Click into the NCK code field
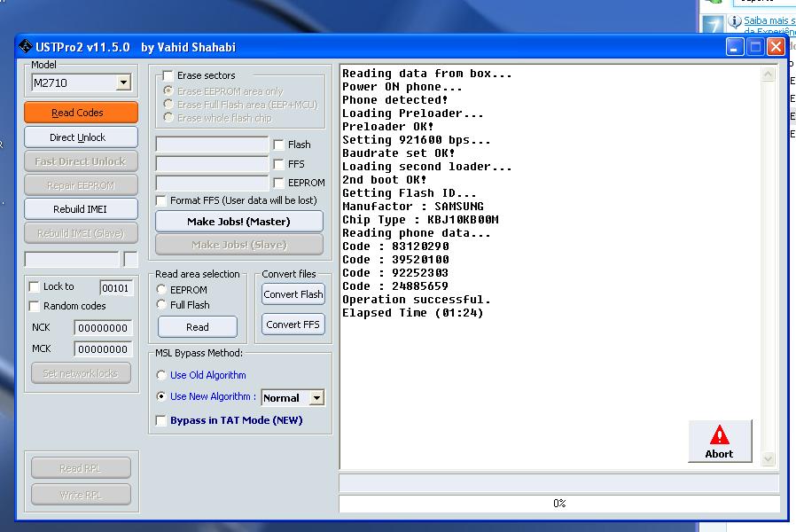 pos(102,328)
